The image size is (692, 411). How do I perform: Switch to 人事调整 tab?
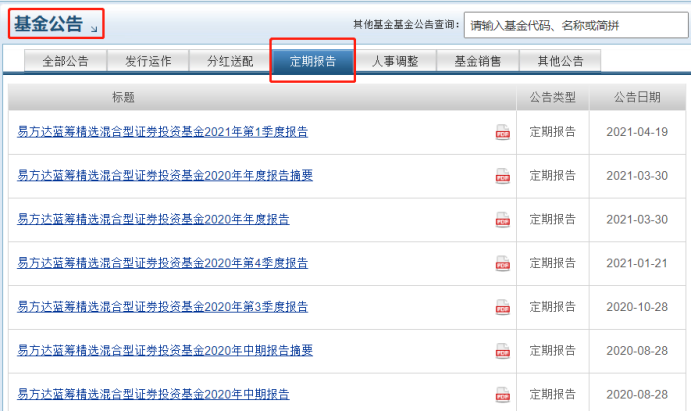tap(395, 61)
